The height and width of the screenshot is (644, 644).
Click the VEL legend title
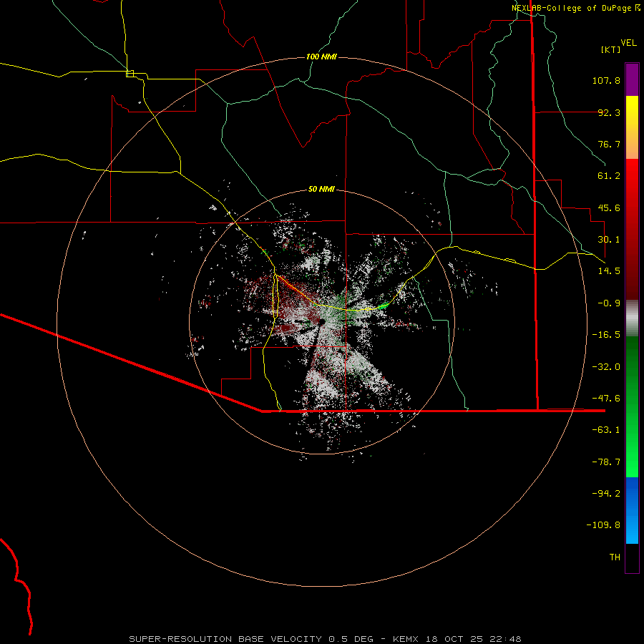[628, 43]
